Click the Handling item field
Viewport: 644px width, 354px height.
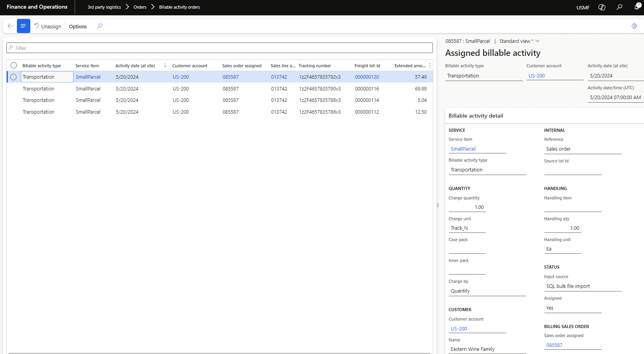573,207
